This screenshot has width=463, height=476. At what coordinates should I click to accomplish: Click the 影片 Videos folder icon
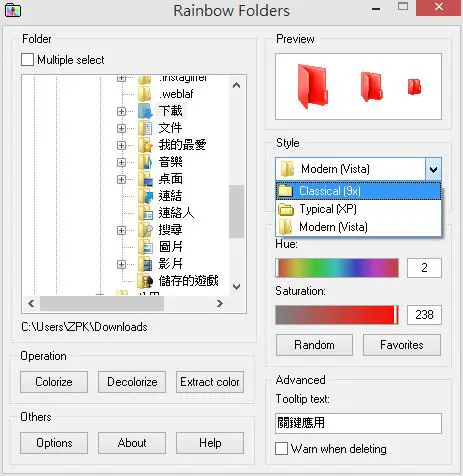coord(145,264)
